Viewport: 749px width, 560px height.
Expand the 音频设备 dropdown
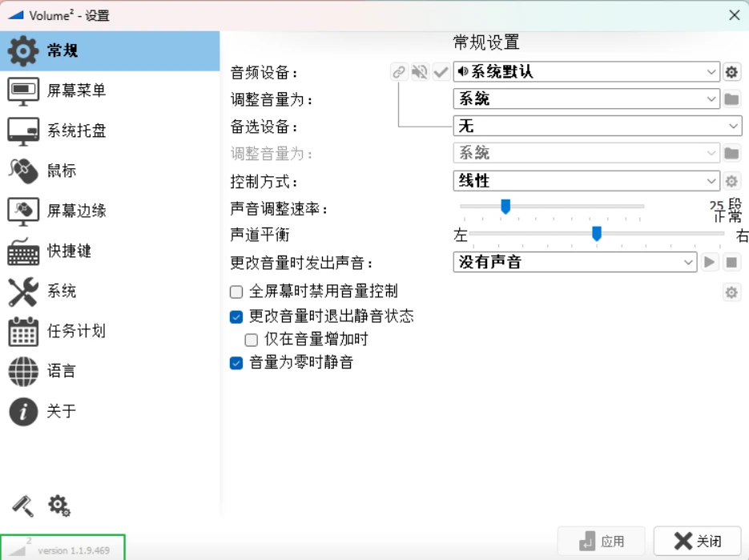coord(586,72)
